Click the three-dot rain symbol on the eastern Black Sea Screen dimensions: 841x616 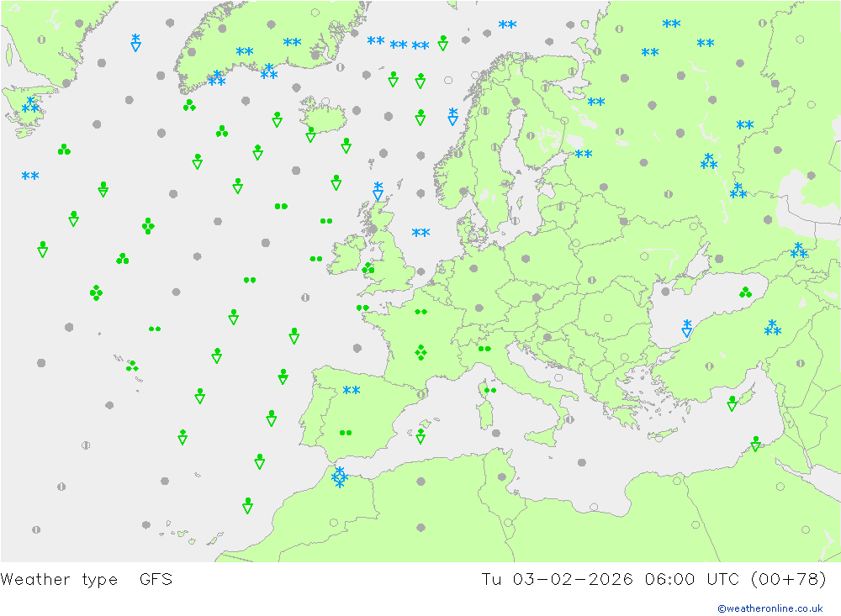[745, 292]
